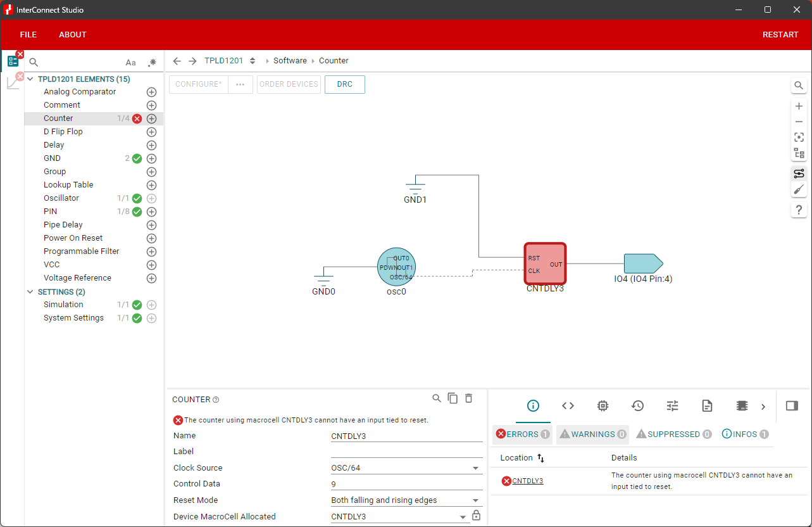The width and height of the screenshot is (812, 527).
Task: Click the COUNTER help icon
Action: [x=216, y=400]
